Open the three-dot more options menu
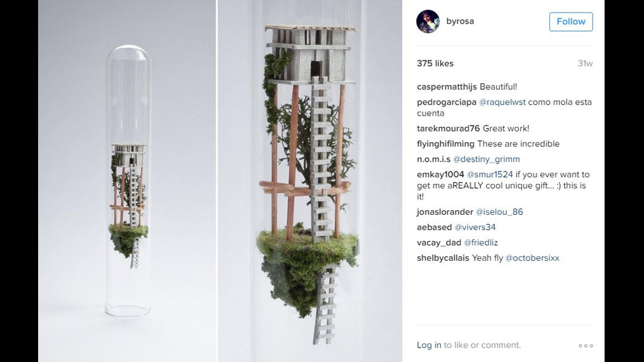644x362 pixels. tap(586, 346)
